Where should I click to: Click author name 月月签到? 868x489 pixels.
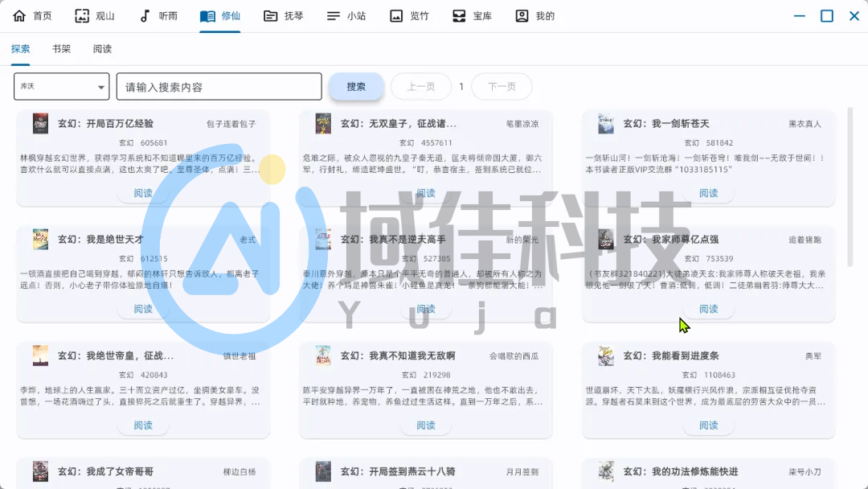coord(522,472)
